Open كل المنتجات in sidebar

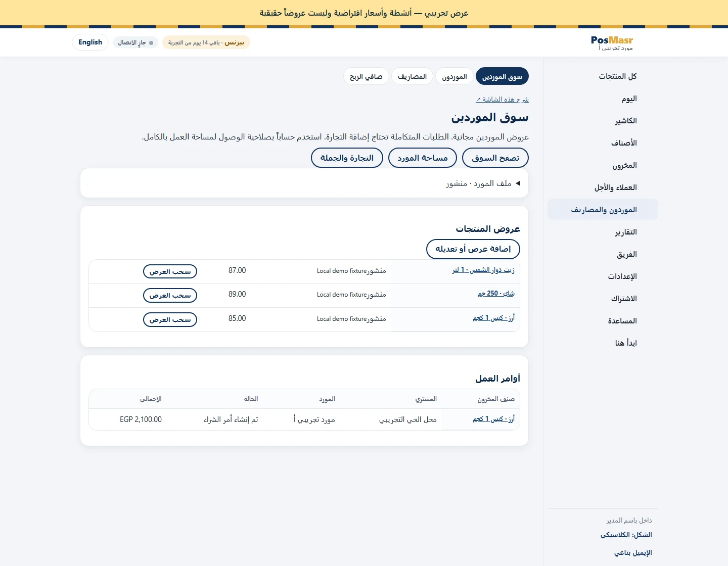point(603,76)
